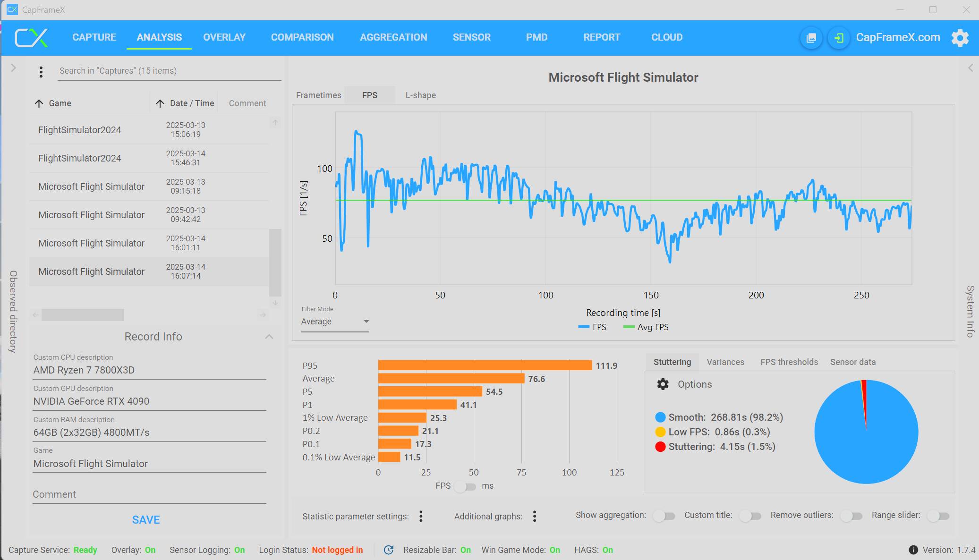
Task: Click the Custom CPU description field
Action: click(x=149, y=371)
